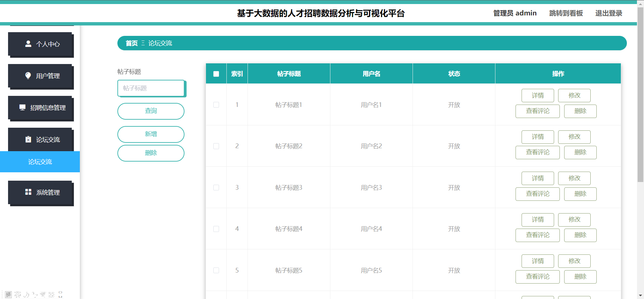
Task: Click the monitor icon beside 招聘信息管理
Action: pyautogui.click(x=22, y=107)
